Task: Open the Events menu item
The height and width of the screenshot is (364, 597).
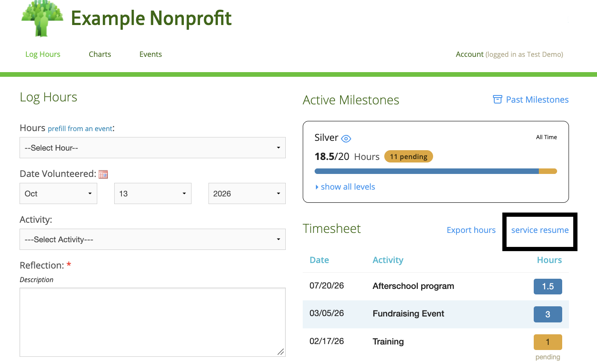Action: pyautogui.click(x=151, y=54)
